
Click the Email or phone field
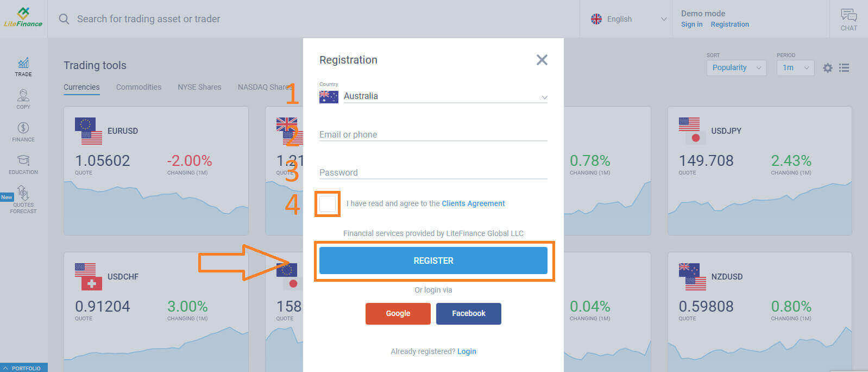[433, 134]
